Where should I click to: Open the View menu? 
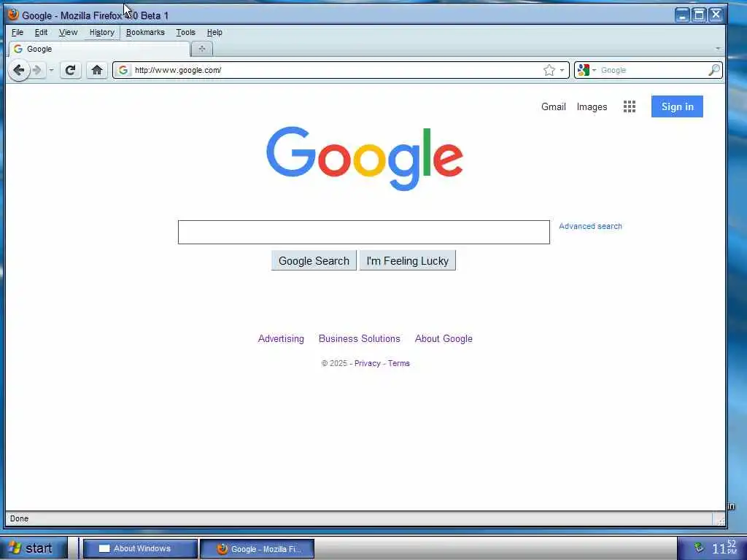[x=68, y=32]
